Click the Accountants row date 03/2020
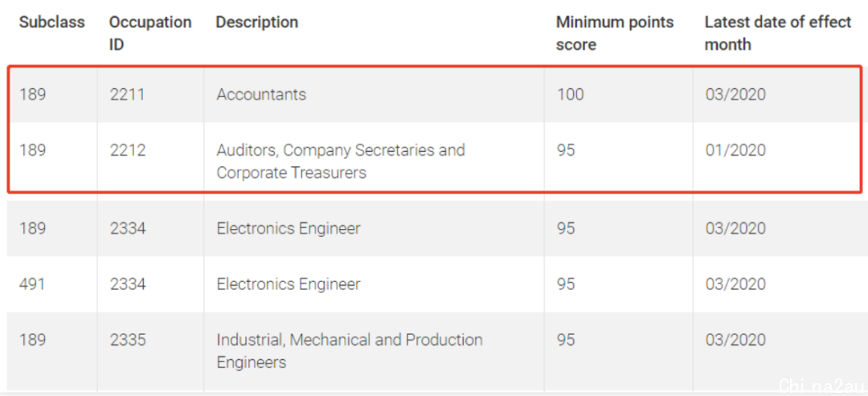 coord(735,95)
